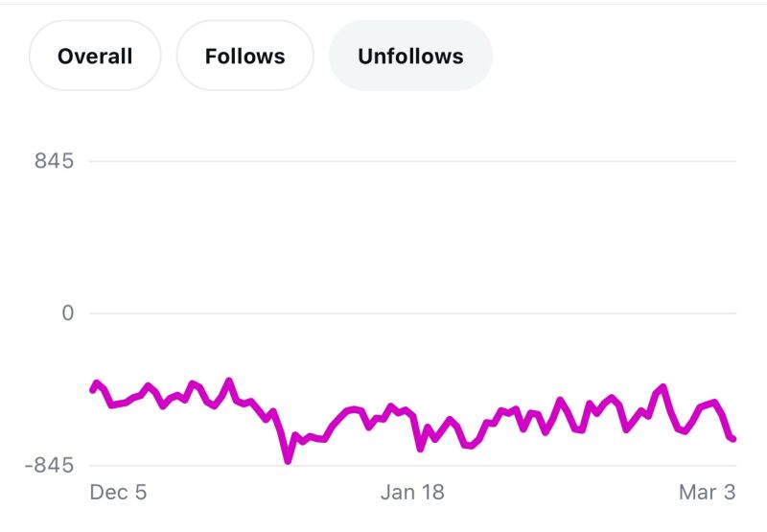The height and width of the screenshot is (532, 767).
Task: Select the Dec 5 date label
Action: coord(118,493)
